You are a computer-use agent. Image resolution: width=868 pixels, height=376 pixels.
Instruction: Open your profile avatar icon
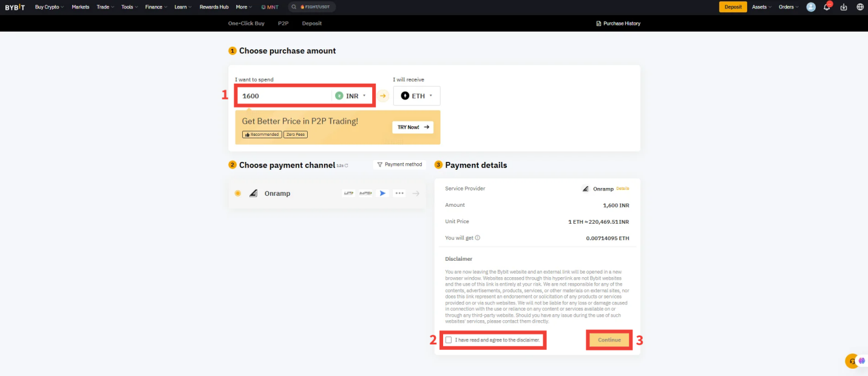pos(811,7)
